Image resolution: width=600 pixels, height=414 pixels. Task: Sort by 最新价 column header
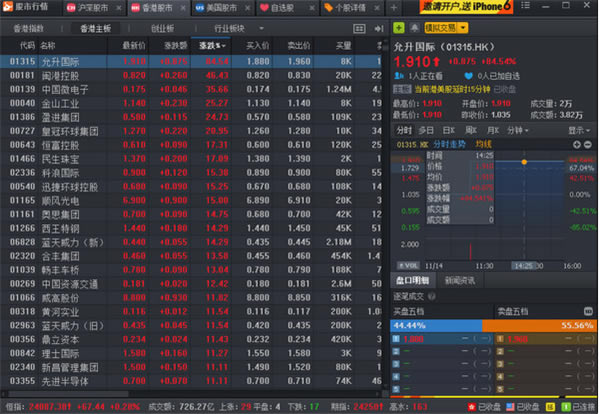(134, 46)
